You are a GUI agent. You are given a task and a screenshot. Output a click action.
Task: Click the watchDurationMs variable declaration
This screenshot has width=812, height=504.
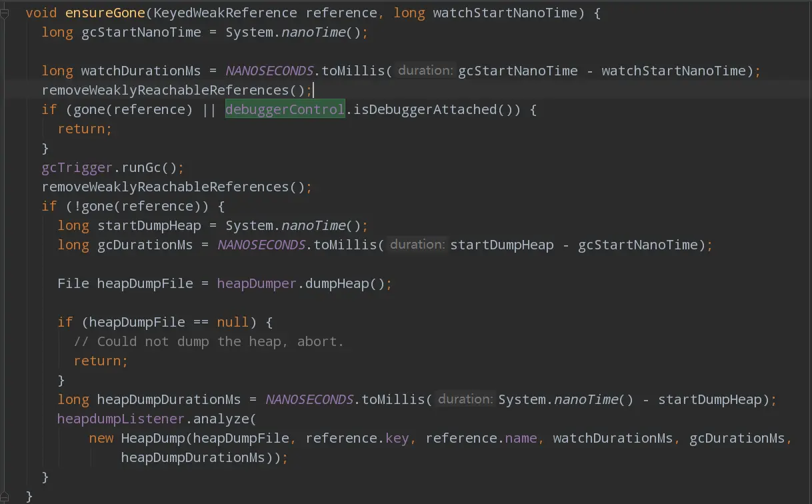coord(141,71)
